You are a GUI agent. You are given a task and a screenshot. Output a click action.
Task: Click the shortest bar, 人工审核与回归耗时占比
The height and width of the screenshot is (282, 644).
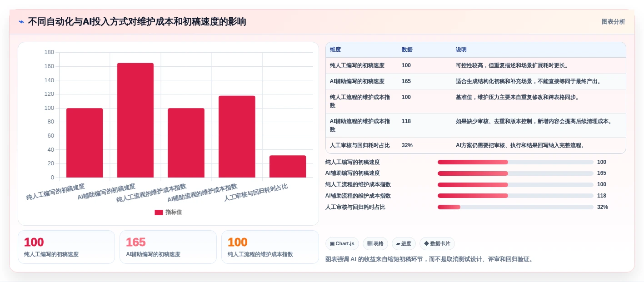coord(288,166)
